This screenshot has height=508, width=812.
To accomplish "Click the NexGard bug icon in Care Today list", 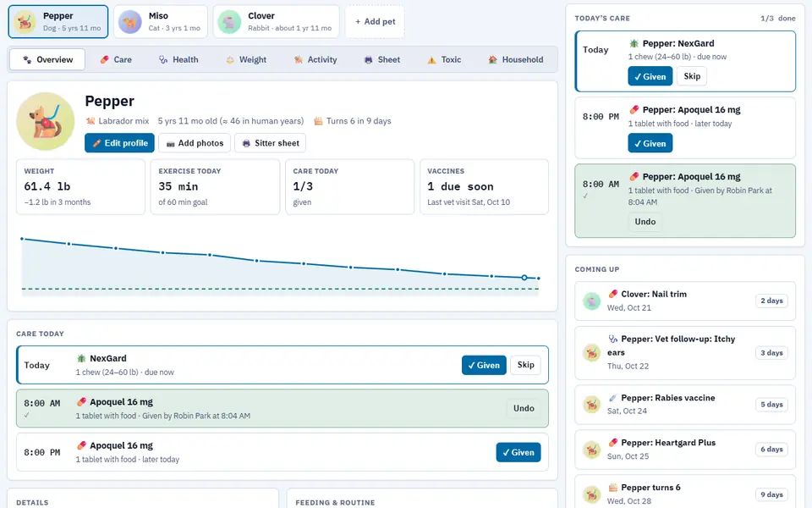I will tap(81, 358).
